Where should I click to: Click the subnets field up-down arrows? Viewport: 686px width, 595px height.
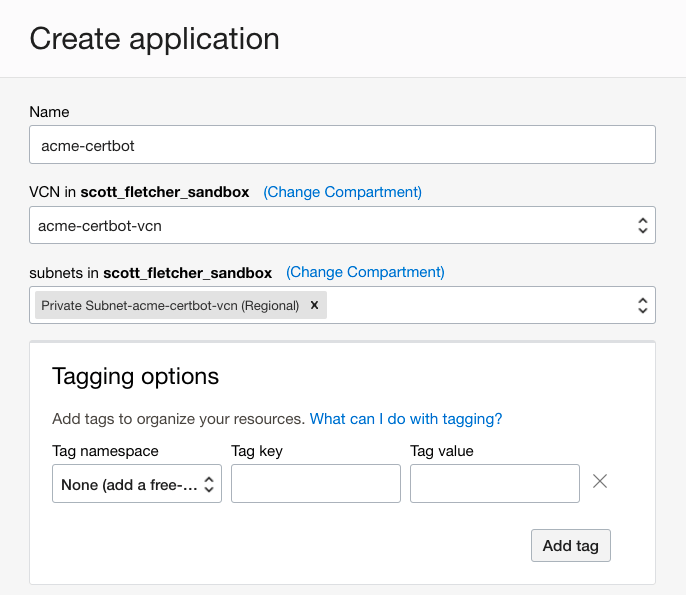642,306
